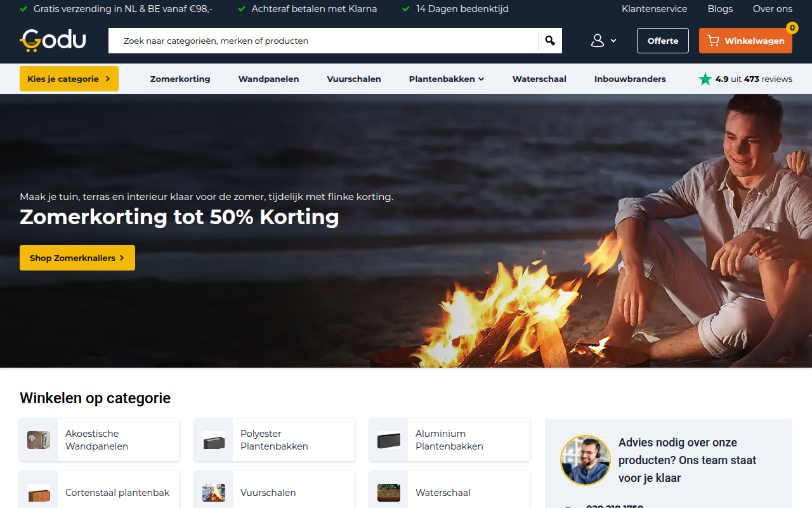The width and height of the screenshot is (812, 508).
Task: Open Akoestische Wandpanelen category
Action: click(100, 439)
